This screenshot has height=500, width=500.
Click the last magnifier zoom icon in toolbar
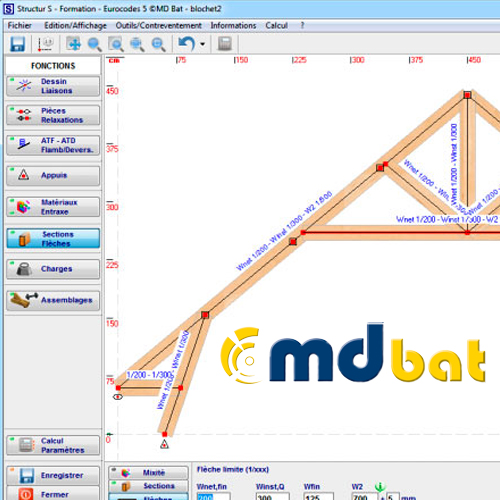click(x=158, y=44)
